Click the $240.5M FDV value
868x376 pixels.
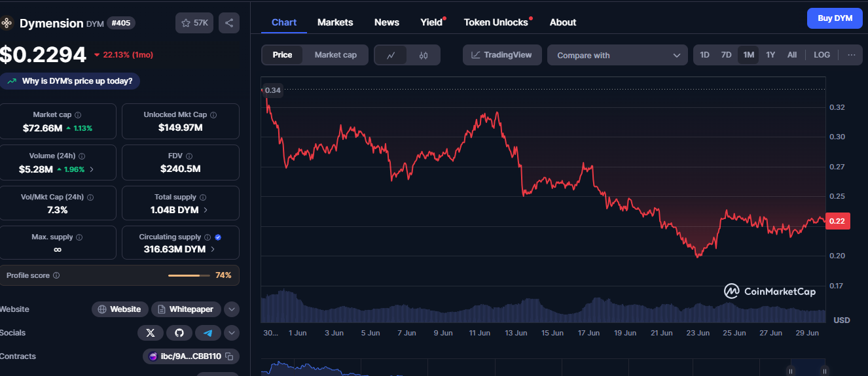click(x=181, y=169)
